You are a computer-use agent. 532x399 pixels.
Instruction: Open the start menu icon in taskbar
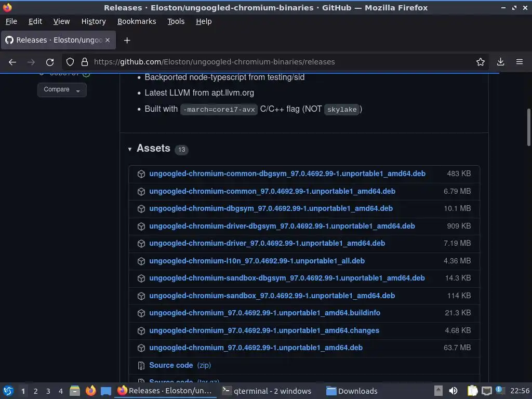[8, 391]
